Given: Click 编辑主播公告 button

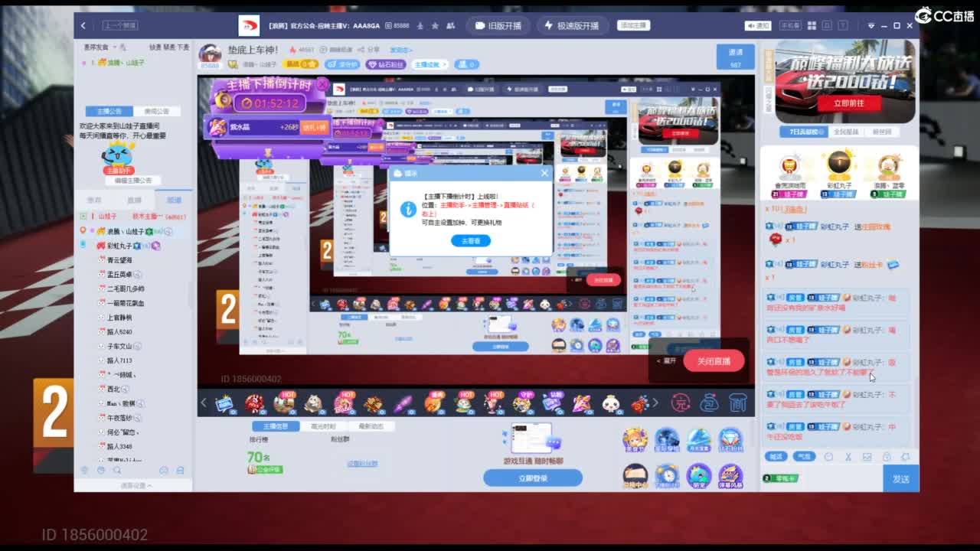Looking at the screenshot, I should coord(133,181).
